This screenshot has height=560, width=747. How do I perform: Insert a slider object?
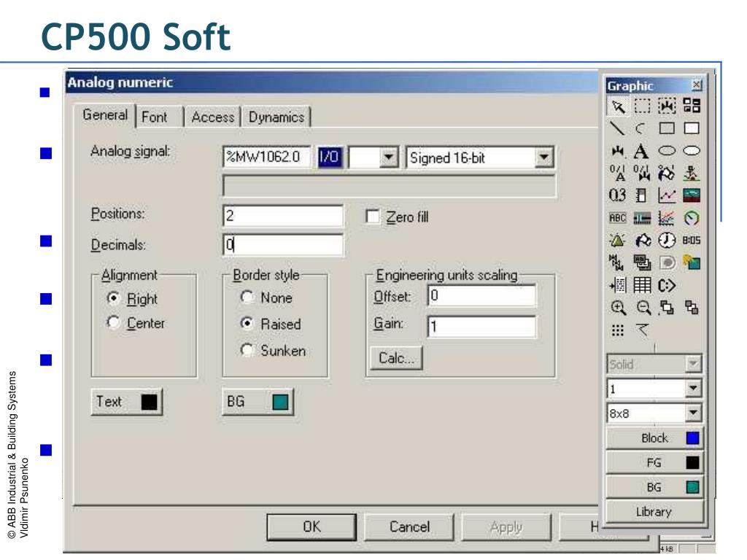tap(642, 219)
